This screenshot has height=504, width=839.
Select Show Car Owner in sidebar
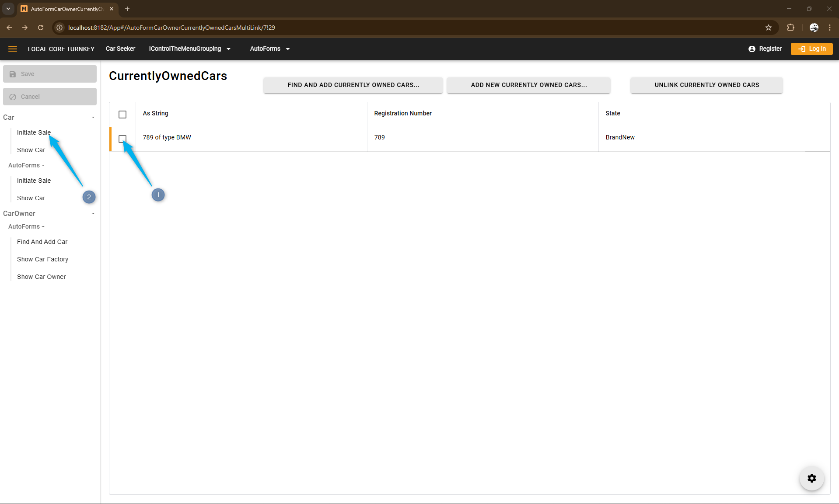pos(42,277)
